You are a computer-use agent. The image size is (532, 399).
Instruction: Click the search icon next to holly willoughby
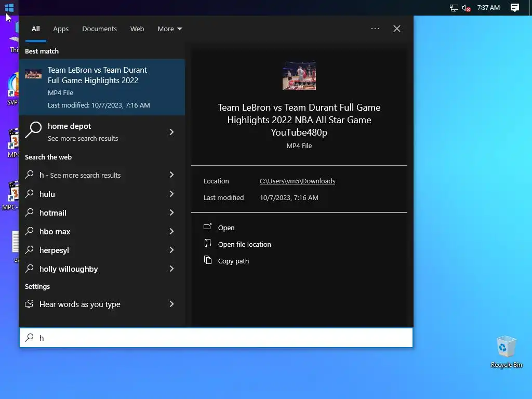[30, 268]
